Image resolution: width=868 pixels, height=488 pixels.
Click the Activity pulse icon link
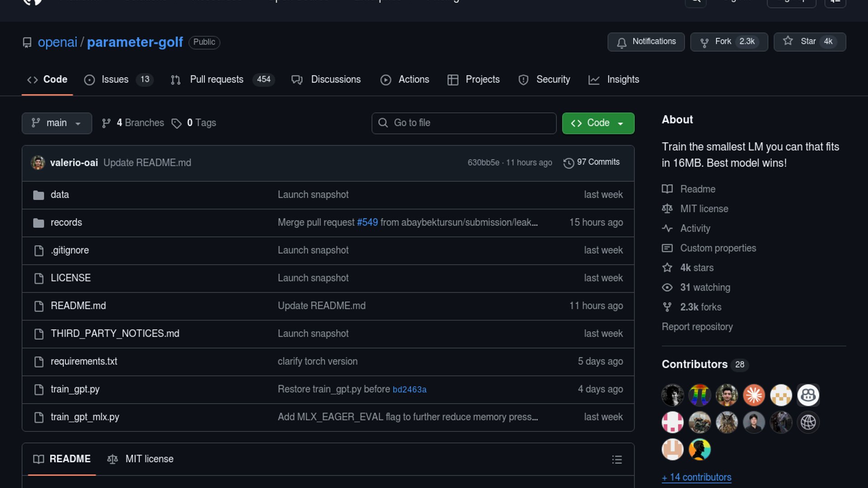click(667, 229)
